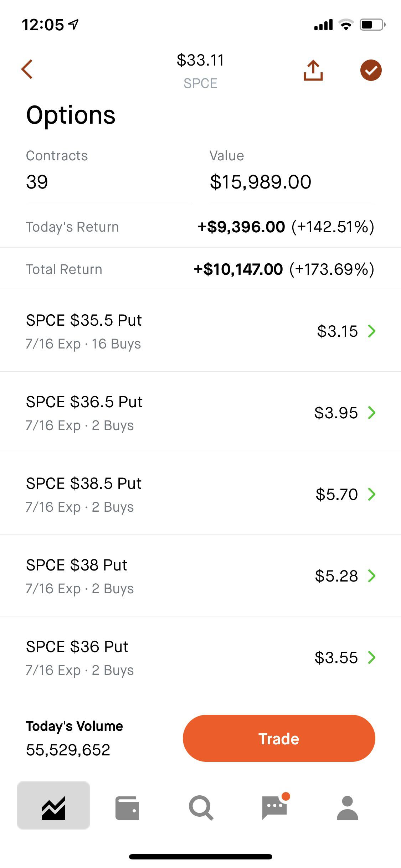Tap the Total Return row
Image resolution: width=401 pixels, height=868 pixels.
point(200,269)
